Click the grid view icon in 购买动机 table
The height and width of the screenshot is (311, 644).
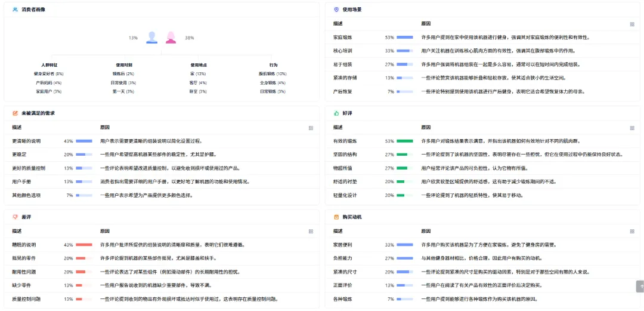(632, 232)
